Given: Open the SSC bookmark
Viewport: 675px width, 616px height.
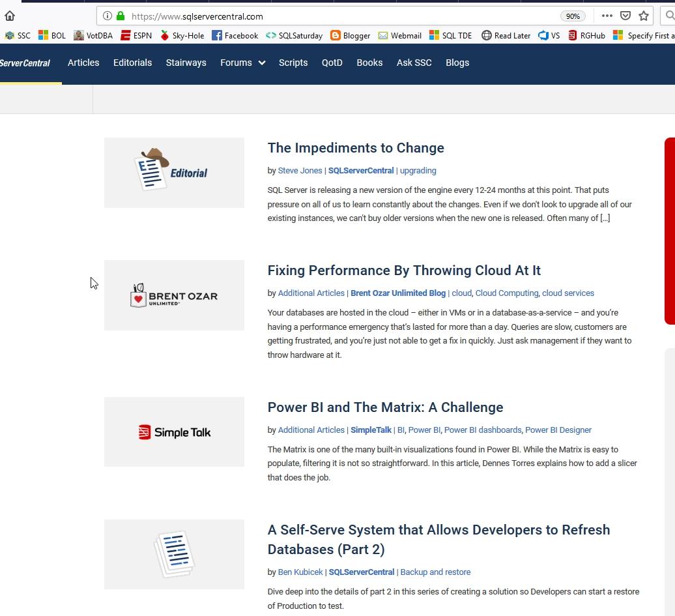Looking at the screenshot, I should click(18, 35).
